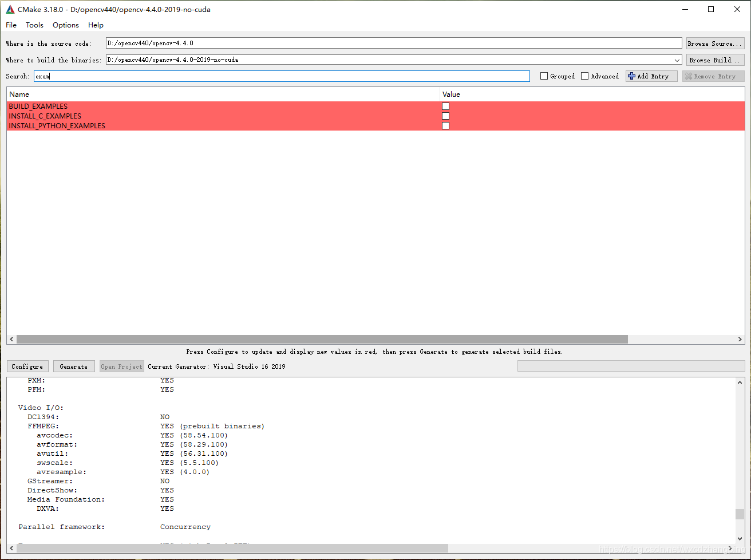751x560 pixels.
Task: Click the plus icon on Add Entry
Action: click(x=631, y=76)
